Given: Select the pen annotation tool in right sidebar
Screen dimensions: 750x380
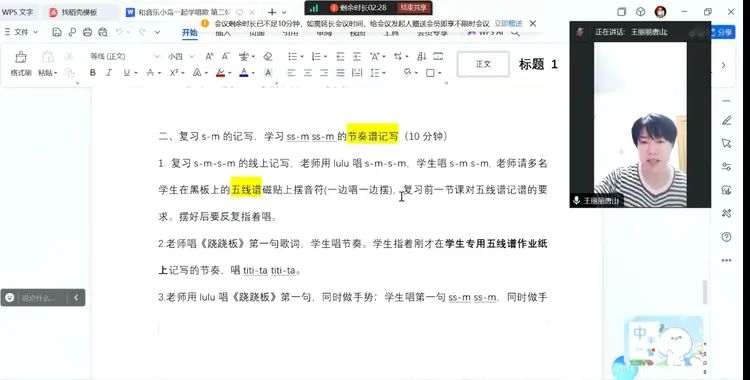Looking at the screenshot, I should click(x=727, y=121).
